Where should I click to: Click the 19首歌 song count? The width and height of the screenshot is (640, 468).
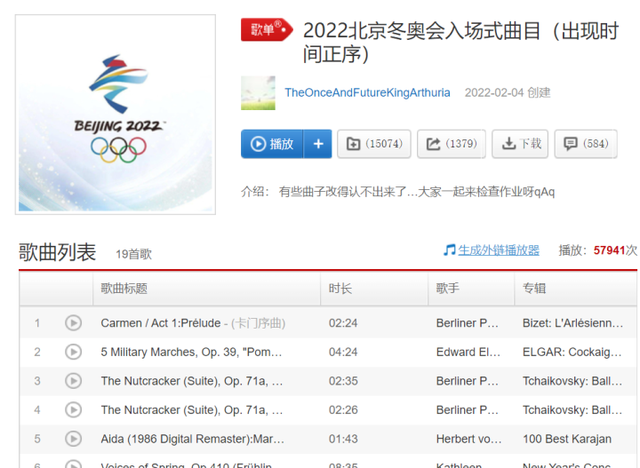pos(134,254)
